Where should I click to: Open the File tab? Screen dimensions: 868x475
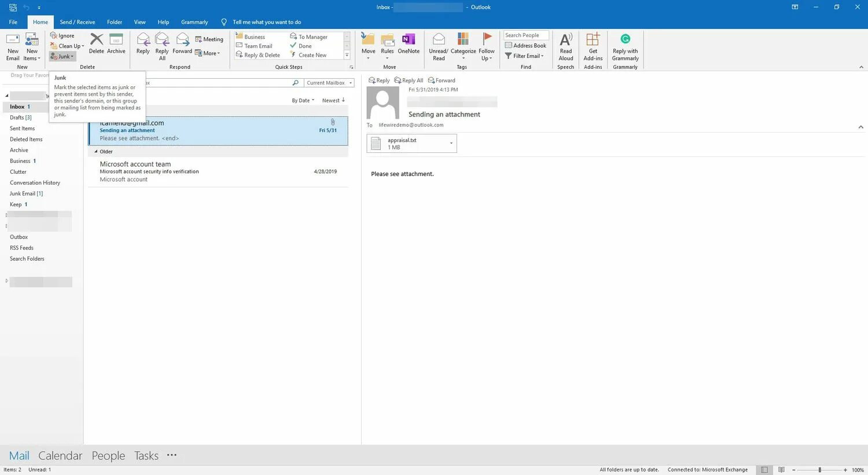(13, 22)
